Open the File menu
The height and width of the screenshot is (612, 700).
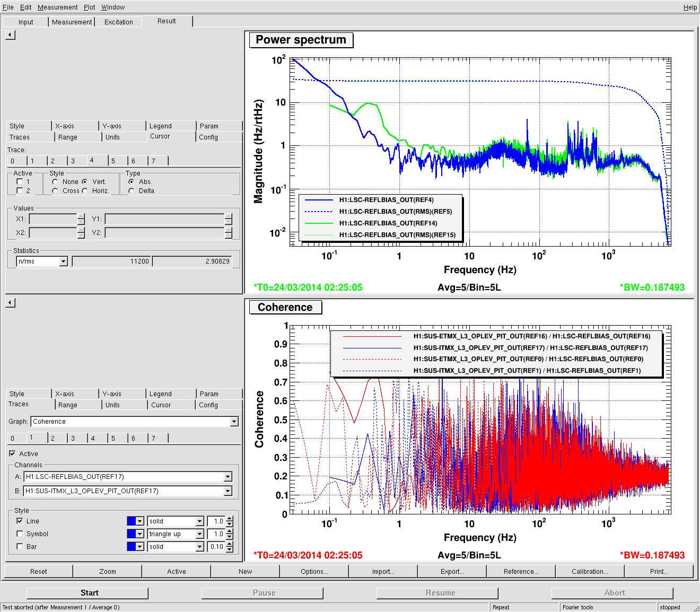click(x=8, y=7)
